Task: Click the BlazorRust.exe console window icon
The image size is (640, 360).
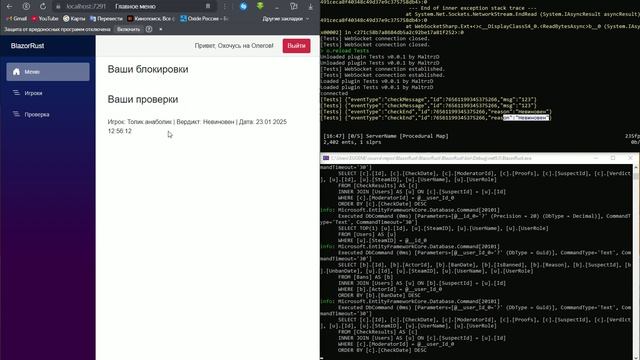Action: click(x=326, y=158)
